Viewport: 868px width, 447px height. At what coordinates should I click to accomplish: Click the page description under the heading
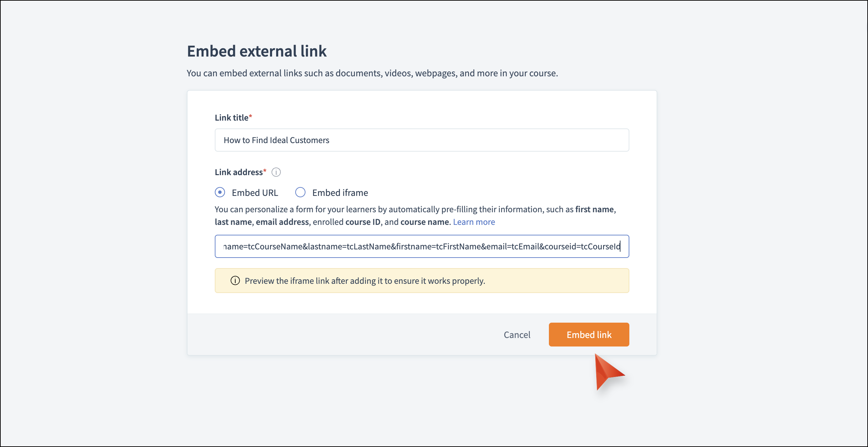click(x=372, y=73)
